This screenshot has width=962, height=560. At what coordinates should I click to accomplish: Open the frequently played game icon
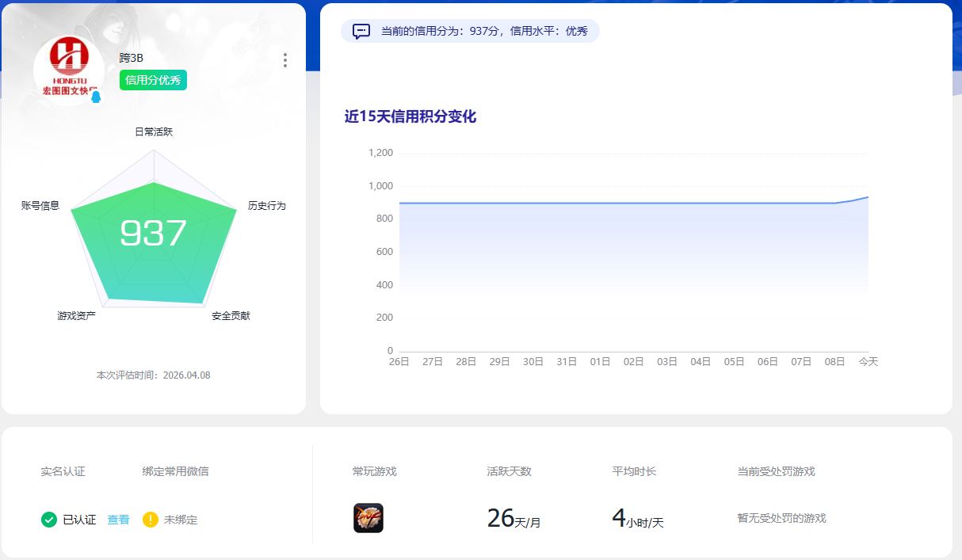(x=368, y=518)
